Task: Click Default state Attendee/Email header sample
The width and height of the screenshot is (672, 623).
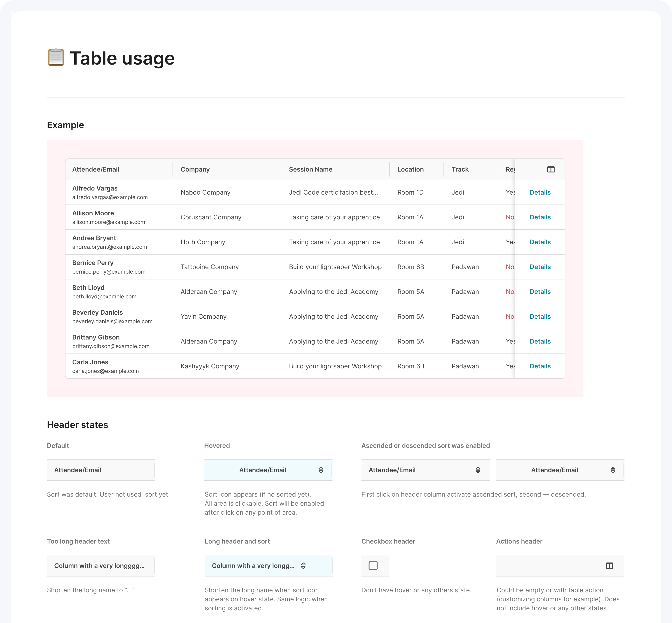Action: tap(101, 470)
